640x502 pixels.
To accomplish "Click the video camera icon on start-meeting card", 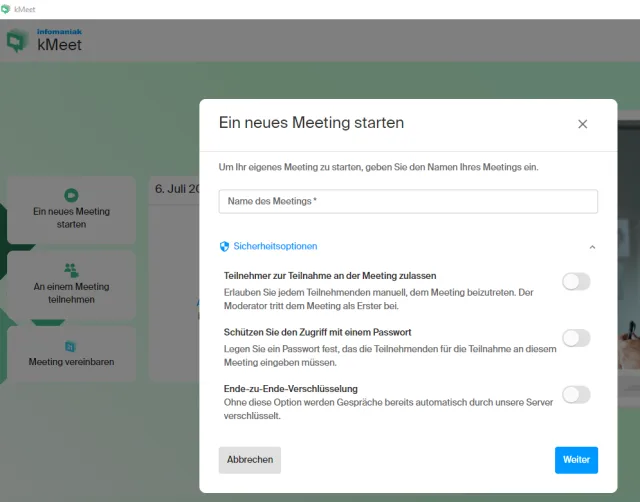I will tap(71, 194).
